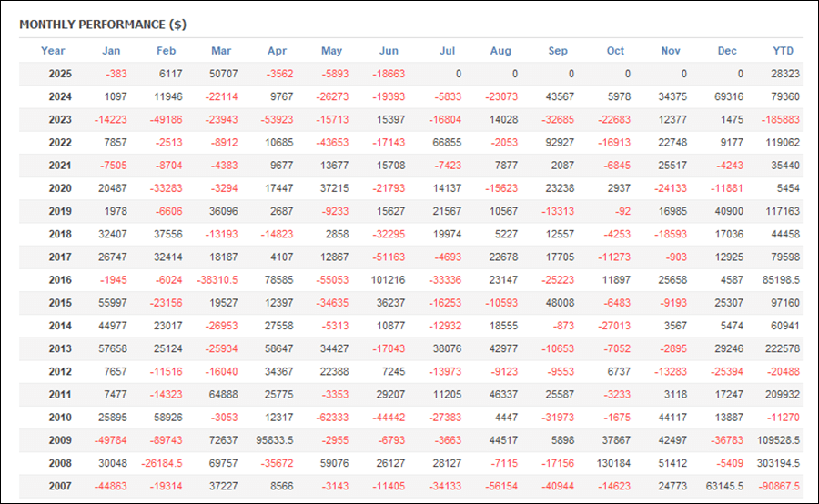Select the 2014 year row label

tap(60, 326)
